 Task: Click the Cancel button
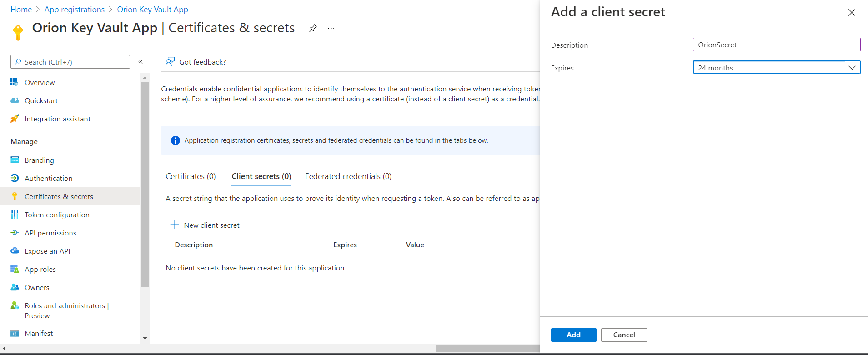[x=624, y=335]
